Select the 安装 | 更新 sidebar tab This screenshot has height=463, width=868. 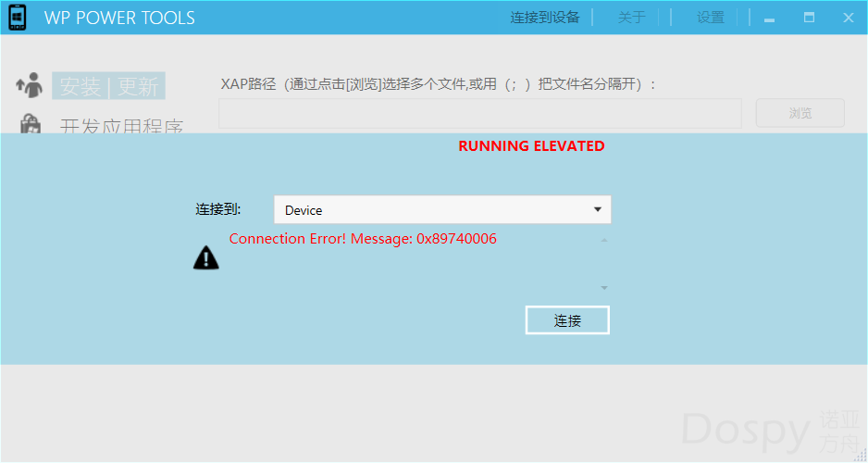[x=108, y=87]
